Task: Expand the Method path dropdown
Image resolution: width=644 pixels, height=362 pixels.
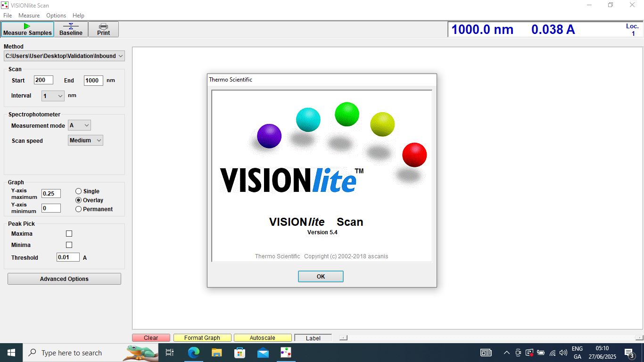Action: click(x=121, y=56)
